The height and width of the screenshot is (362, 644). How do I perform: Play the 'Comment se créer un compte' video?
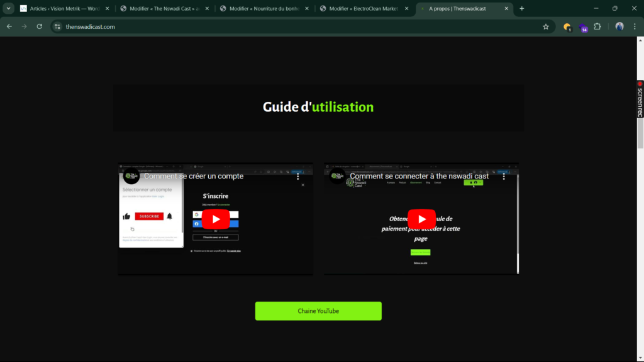pyautogui.click(x=216, y=219)
